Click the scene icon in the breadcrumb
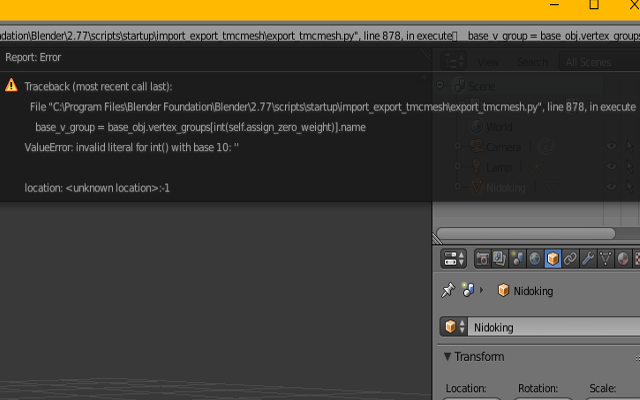Image resolution: width=640 pixels, height=400 pixels. [x=468, y=290]
